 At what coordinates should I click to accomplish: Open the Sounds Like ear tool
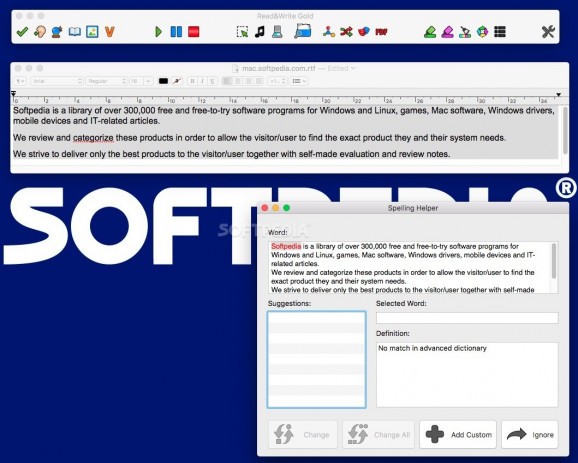(x=40, y=32)
